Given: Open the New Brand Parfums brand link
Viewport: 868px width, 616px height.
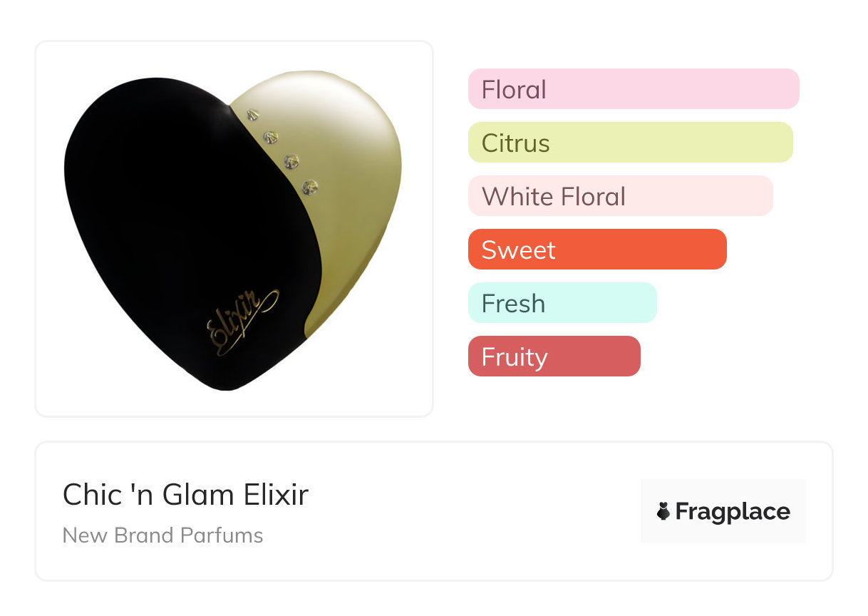Looking at the screenshot, I should (162, 535).
